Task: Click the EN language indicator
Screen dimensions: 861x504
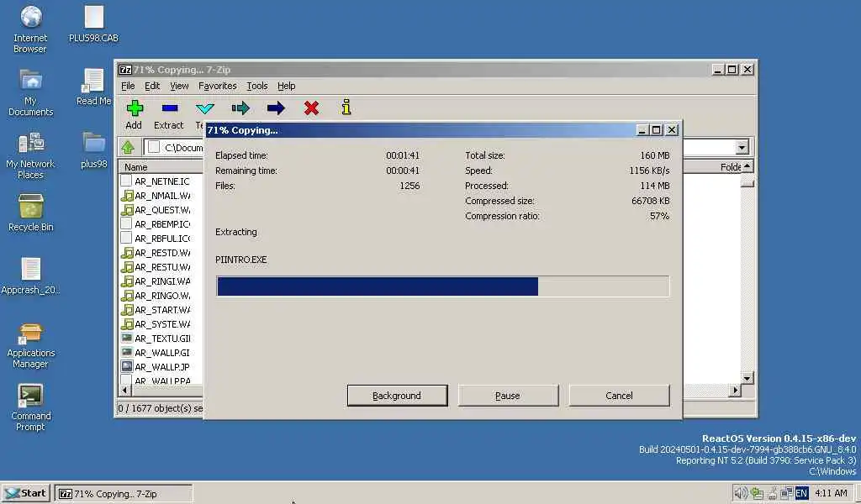Action: 801,493
